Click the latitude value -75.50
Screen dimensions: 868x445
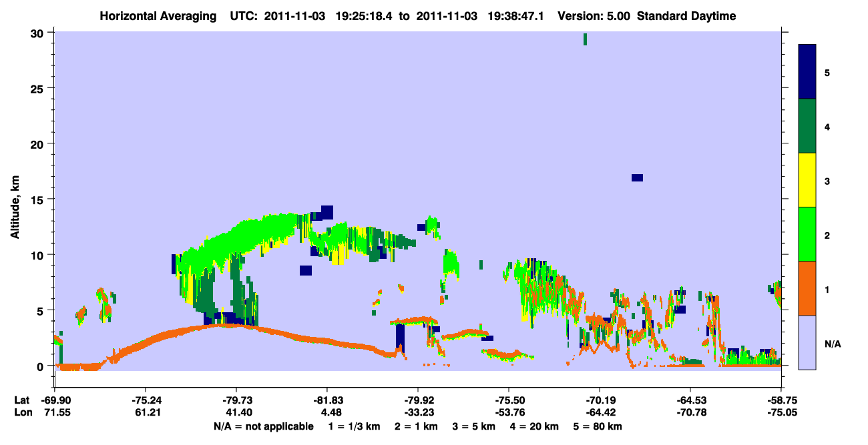pyautogui.click(x=509, y=400)
